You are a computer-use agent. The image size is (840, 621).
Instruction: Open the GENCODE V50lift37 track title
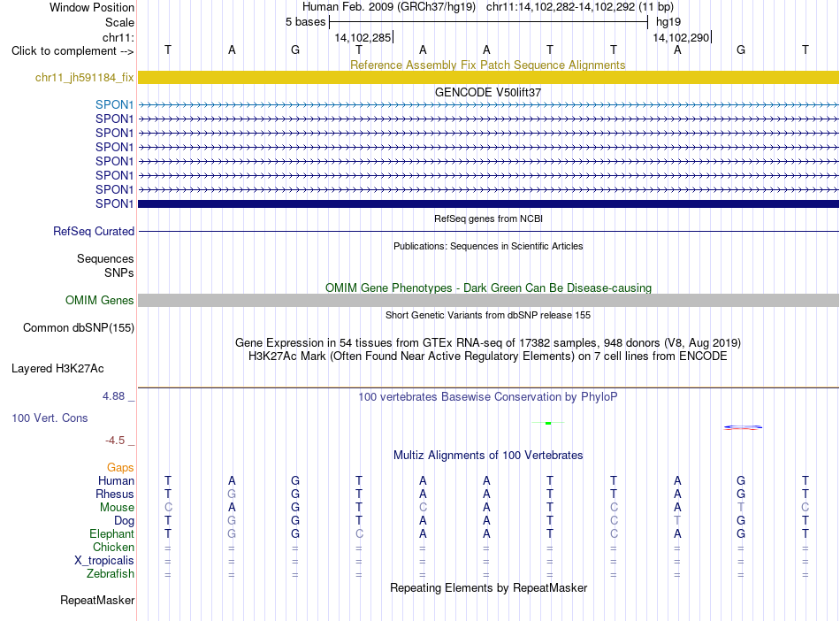pos(487,92)
